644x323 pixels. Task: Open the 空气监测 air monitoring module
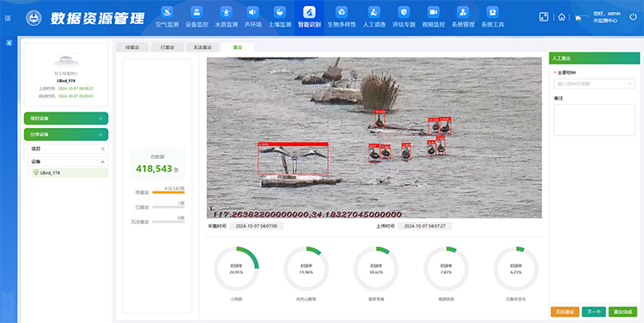tap(167, 17)
